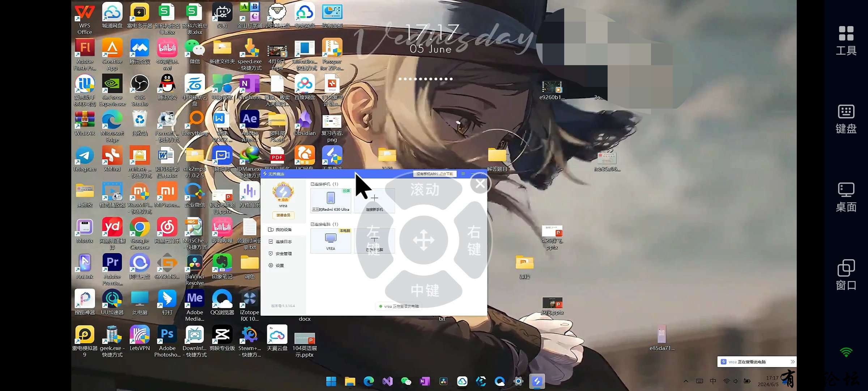Select the Adobe Flash desktop icon
This screenshot has height=391, width=868.
[x=85, y=54]
